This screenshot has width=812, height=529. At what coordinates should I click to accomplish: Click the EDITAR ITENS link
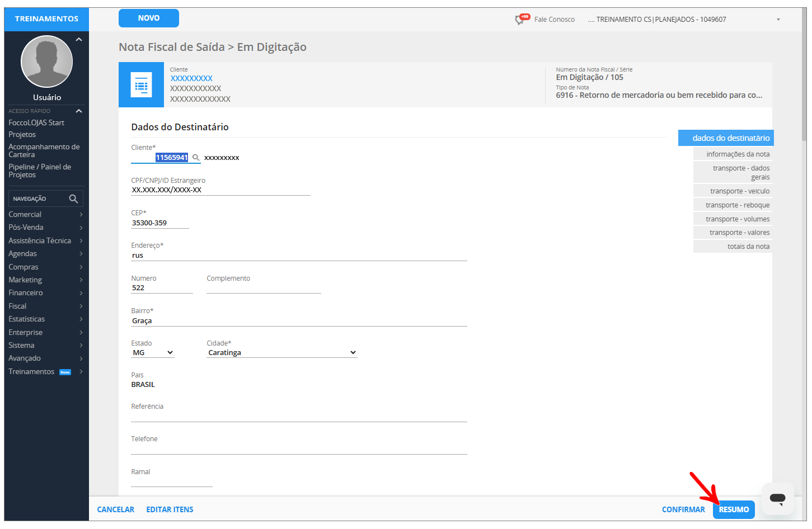coord(170,509)
